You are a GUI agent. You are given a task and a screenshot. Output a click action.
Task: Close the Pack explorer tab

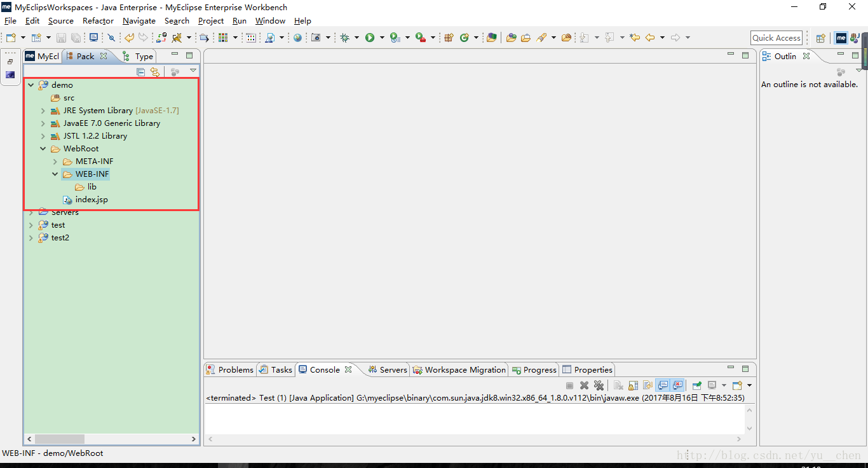pos(104,56)
